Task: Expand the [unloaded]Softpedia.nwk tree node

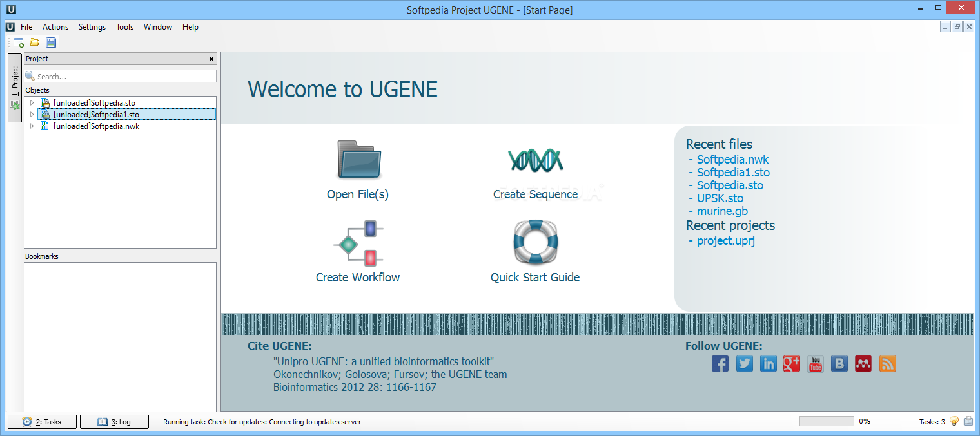Action: (x=32, y=126)
